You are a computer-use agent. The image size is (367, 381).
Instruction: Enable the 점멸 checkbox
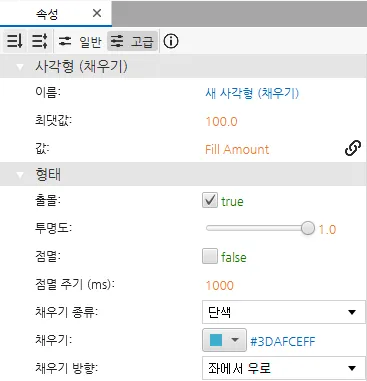[210, 256]
